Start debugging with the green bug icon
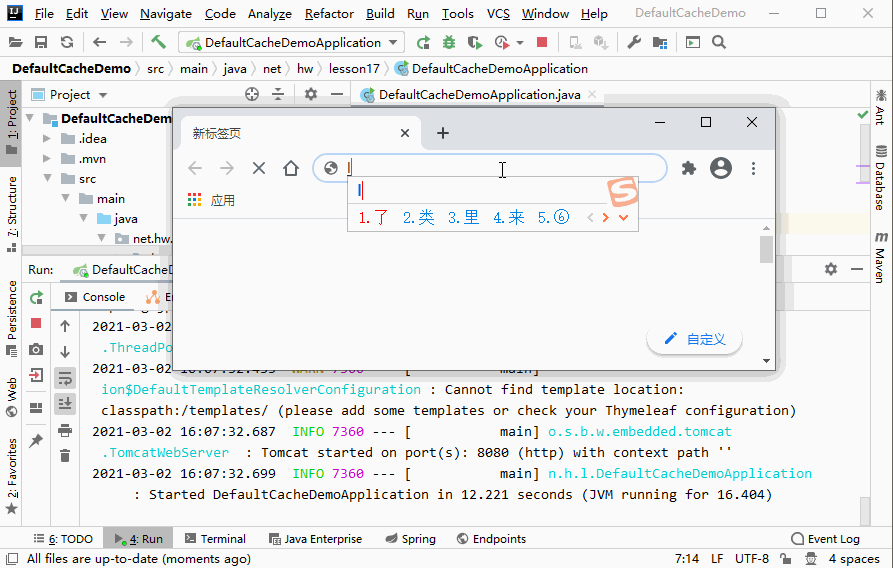 pos(449,42)
